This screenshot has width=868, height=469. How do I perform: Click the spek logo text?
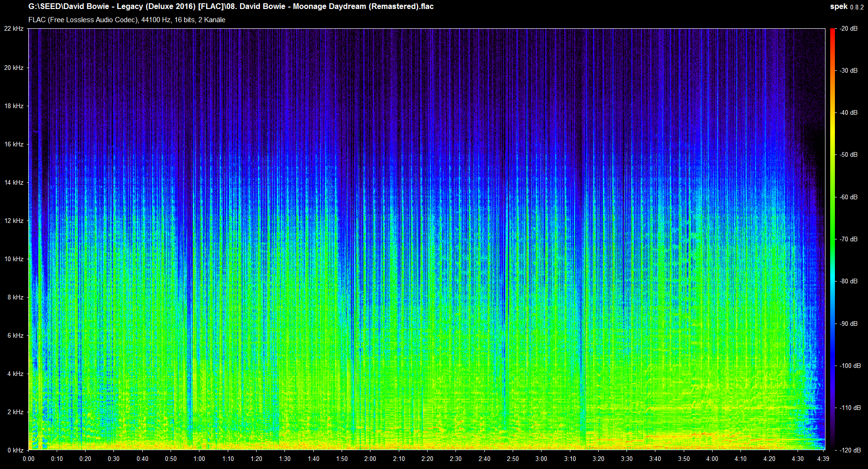click(838, 7)
